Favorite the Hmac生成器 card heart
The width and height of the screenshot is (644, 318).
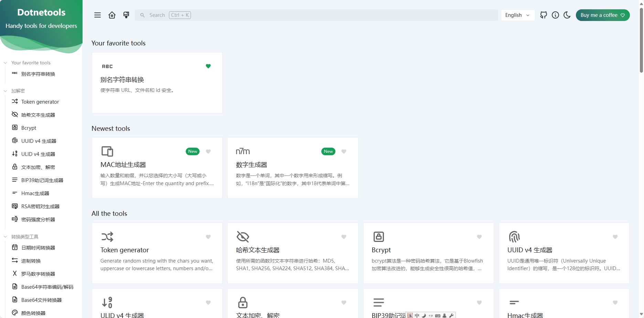(x=615, y=303)
